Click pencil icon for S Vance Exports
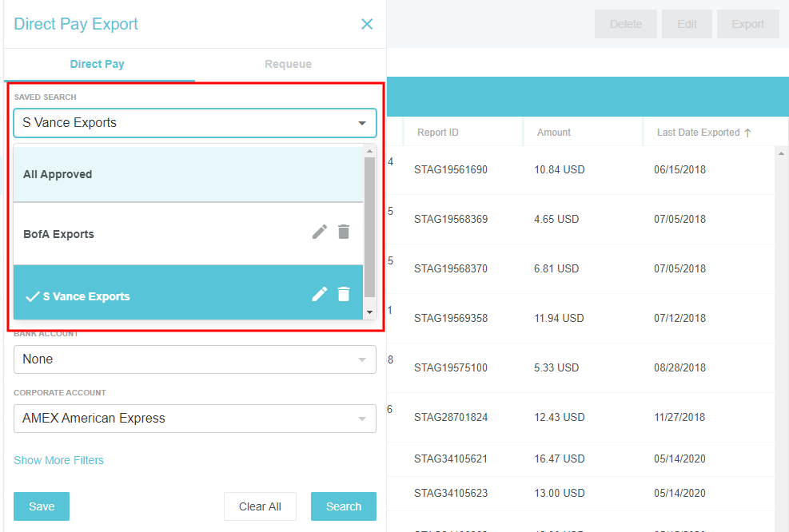This screenshot has height=532, width=789. [x=320, y=294]
